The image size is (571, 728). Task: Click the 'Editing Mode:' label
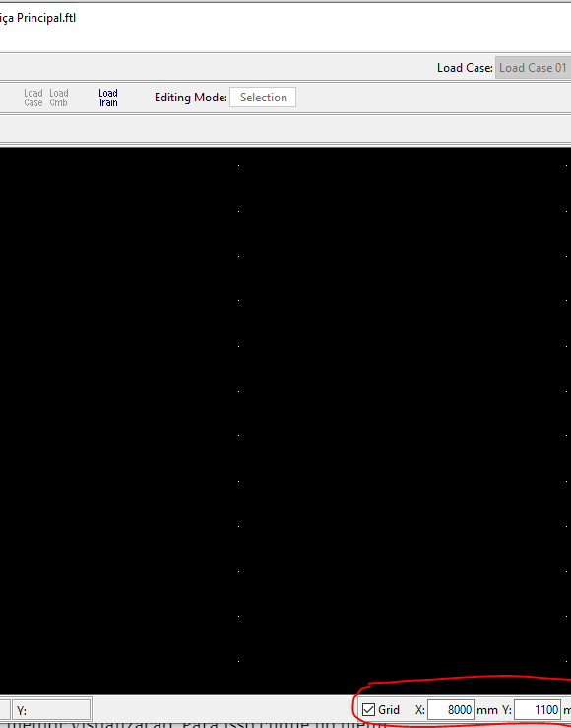point(191,98)
